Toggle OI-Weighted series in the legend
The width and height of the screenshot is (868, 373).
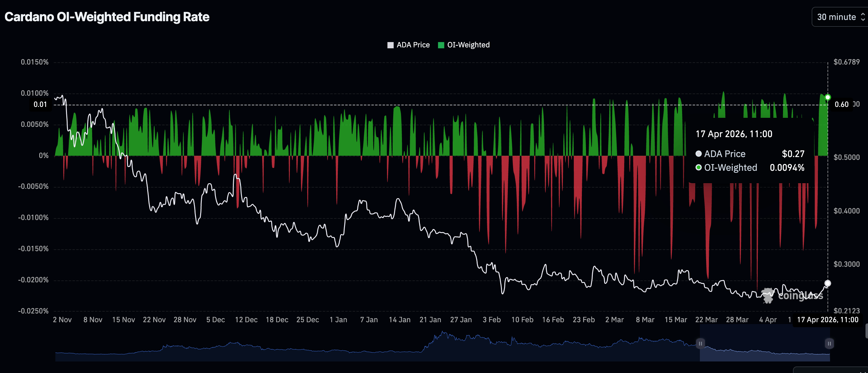click(x=468, y=45)
